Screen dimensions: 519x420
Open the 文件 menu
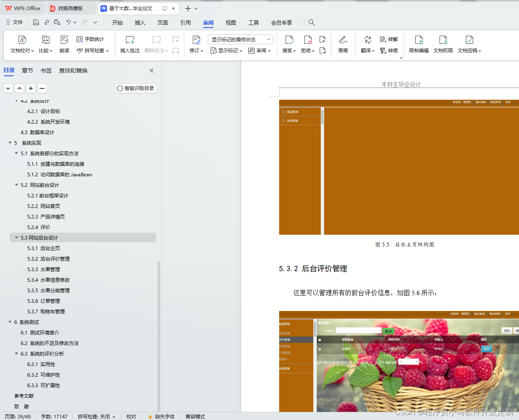[x=14, y=22]
